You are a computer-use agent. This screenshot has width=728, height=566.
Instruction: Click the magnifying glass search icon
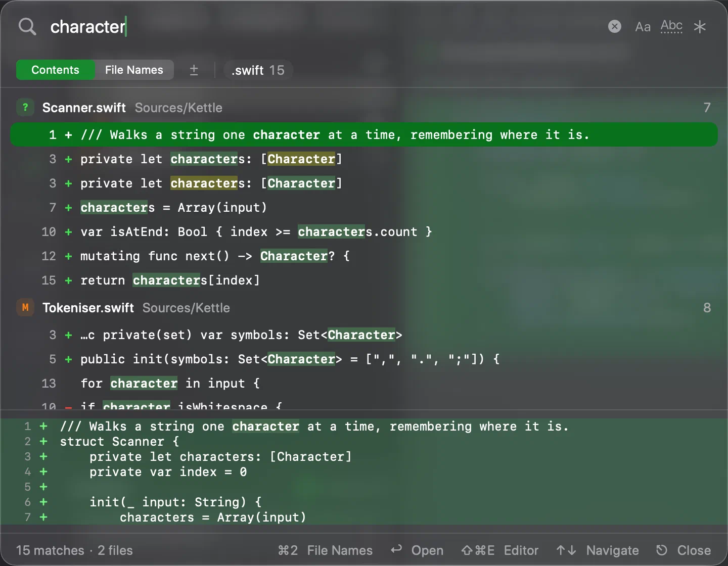[x=27, y=27]
